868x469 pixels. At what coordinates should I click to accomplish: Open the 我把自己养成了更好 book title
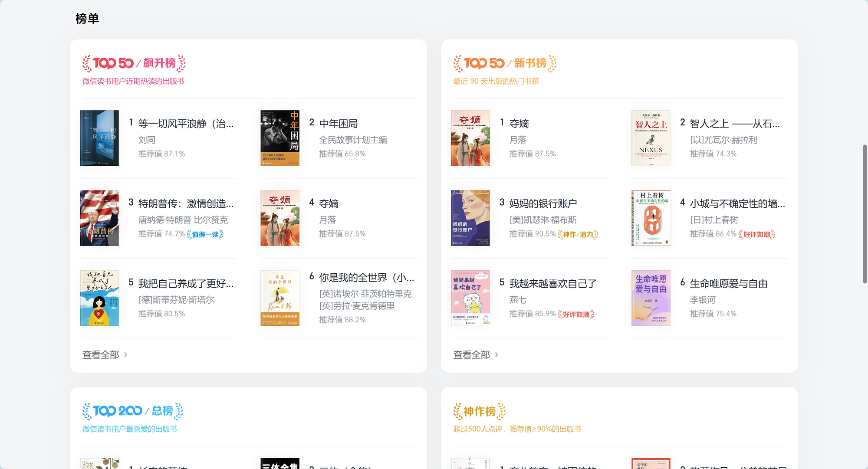(186, 284)
